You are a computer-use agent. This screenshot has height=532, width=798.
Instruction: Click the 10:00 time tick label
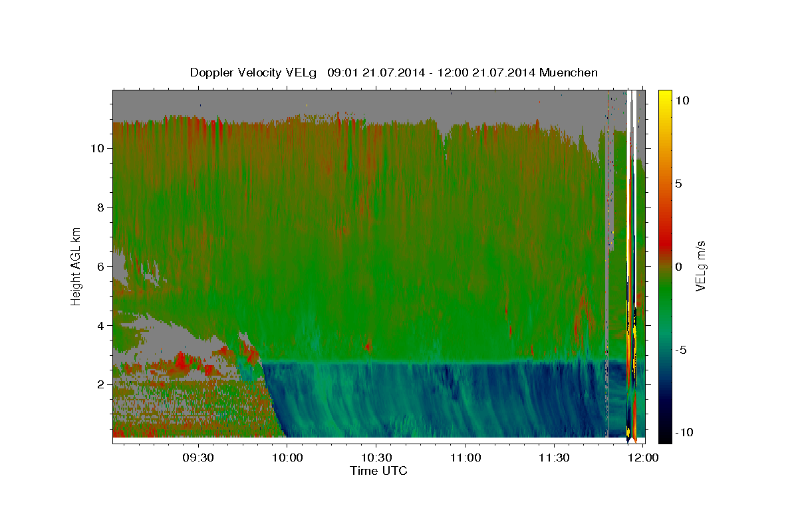point(287,458)
